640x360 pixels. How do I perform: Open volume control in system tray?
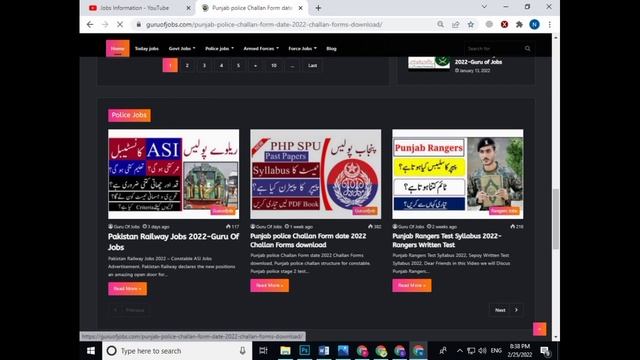(482, 351)
